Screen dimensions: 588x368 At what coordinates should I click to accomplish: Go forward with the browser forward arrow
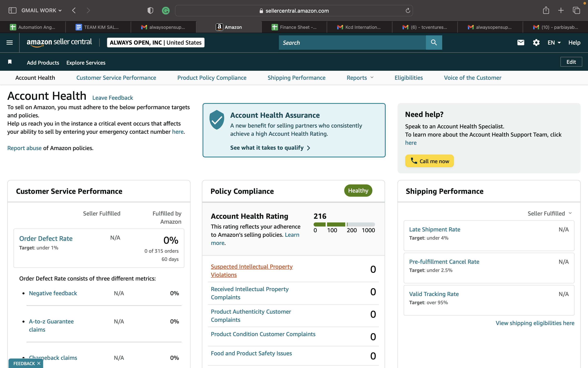click(88, 10)
